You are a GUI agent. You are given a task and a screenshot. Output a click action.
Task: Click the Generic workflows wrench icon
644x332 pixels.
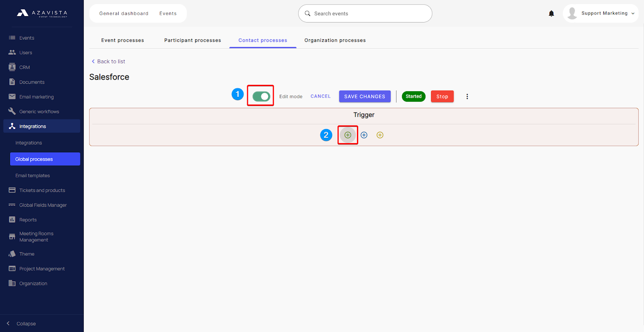coord(12,111)
